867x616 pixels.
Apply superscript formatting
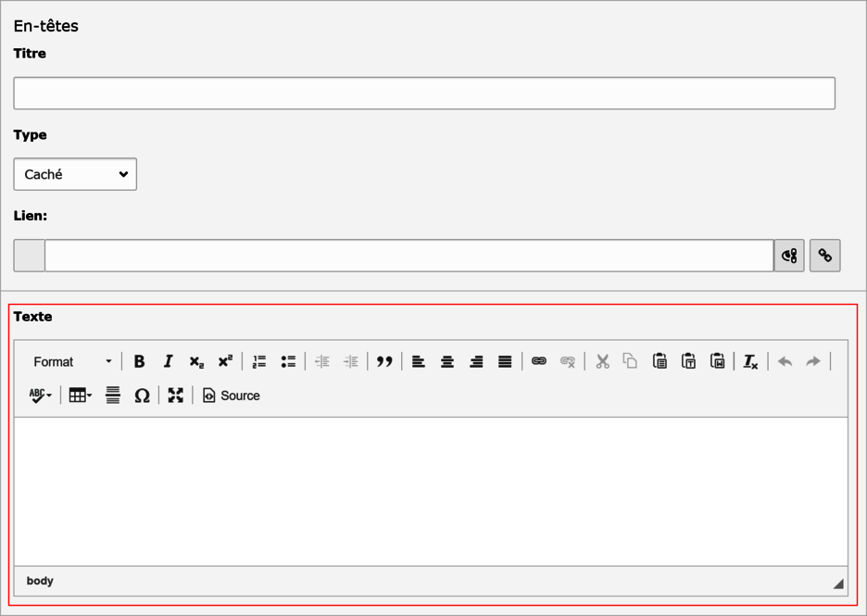225,361
